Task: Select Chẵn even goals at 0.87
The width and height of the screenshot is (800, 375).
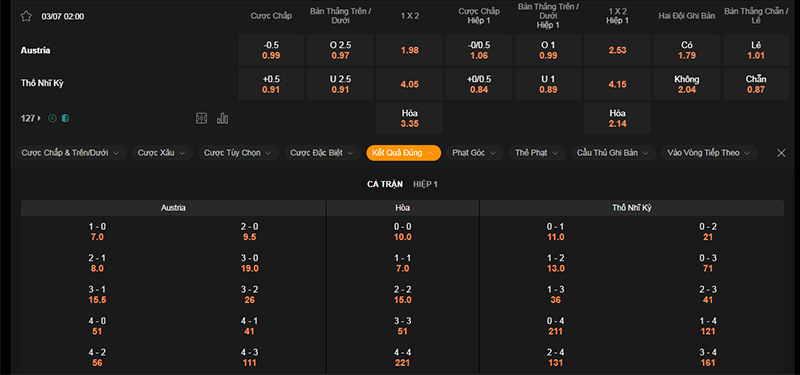Action: (756, 84)
